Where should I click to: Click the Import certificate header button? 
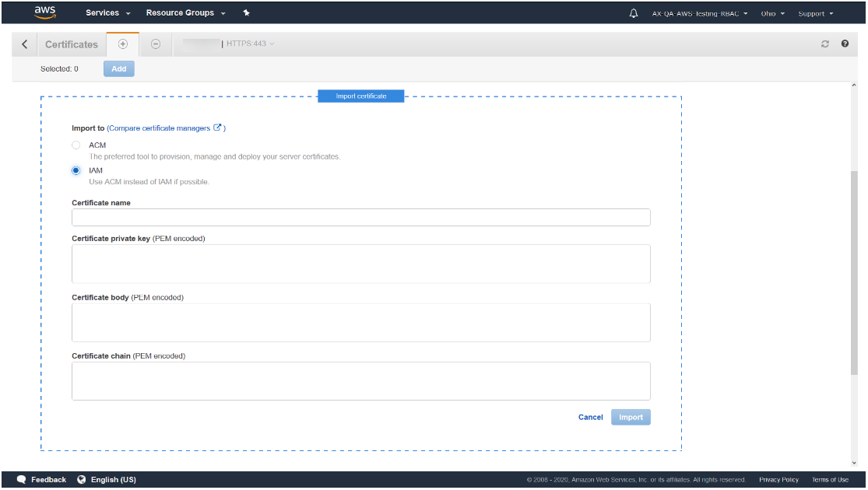[361, 96]
